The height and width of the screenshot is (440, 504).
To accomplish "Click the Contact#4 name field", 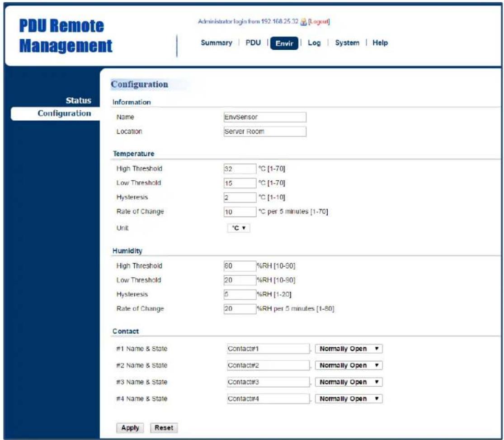I will [x=268, y=399].
